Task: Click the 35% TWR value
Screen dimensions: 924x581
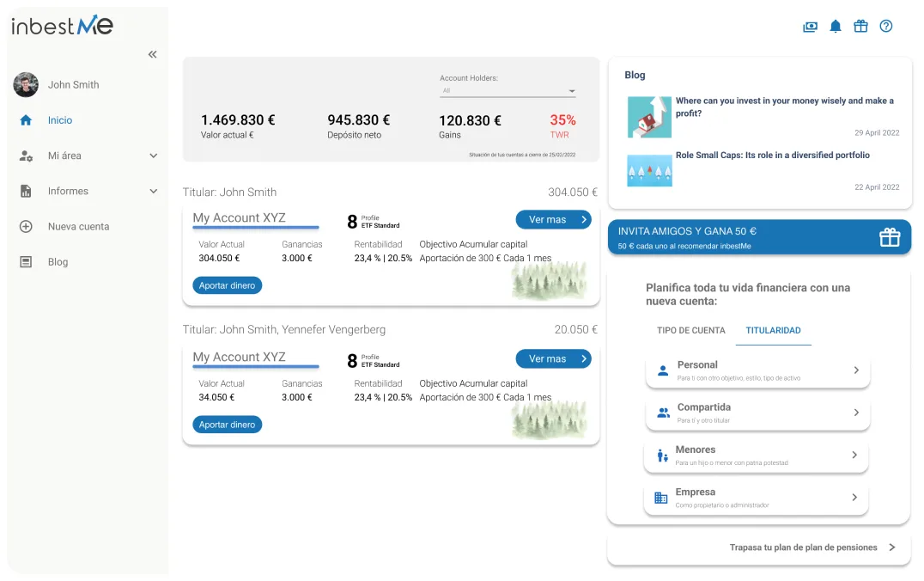Action: pyautogui.click(x=562, y=120)
